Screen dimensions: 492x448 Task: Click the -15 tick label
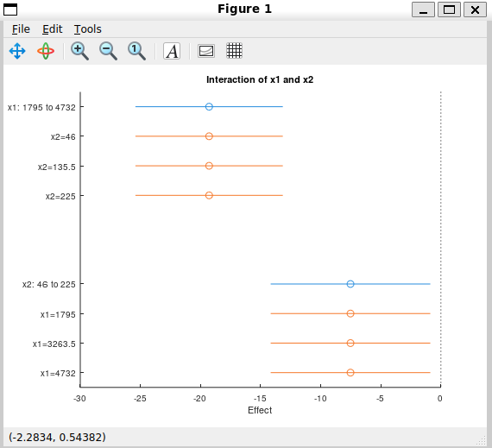(260, 399)
